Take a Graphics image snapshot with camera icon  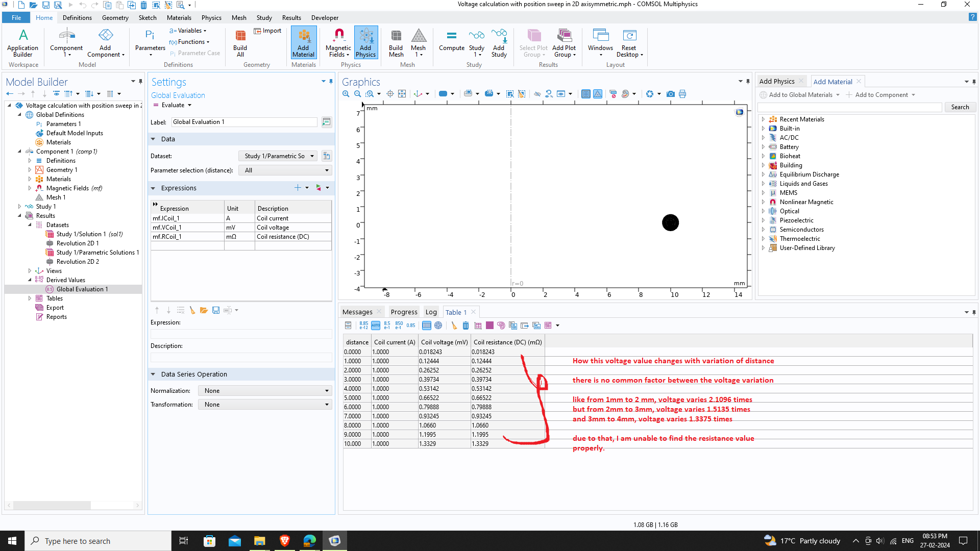coord(671,94)
